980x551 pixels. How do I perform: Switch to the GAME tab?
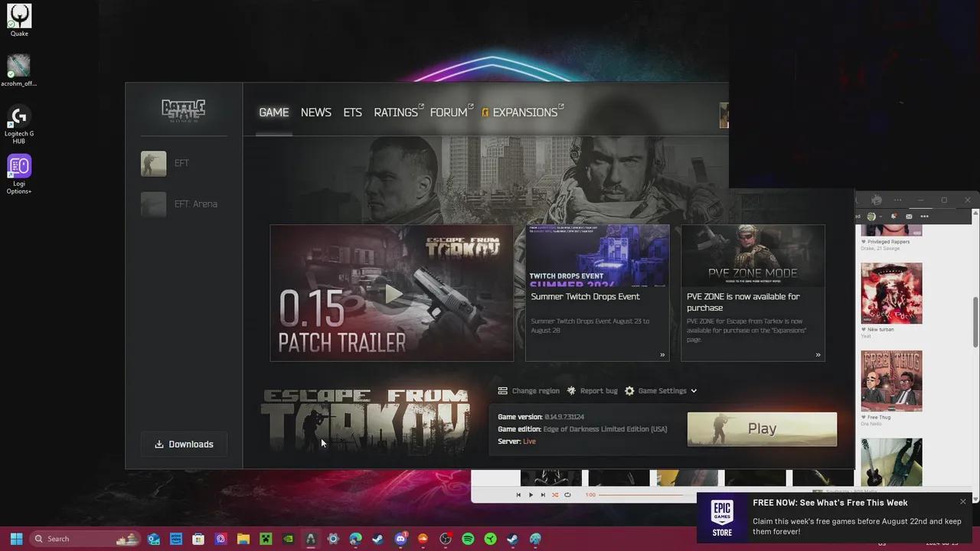274,112
